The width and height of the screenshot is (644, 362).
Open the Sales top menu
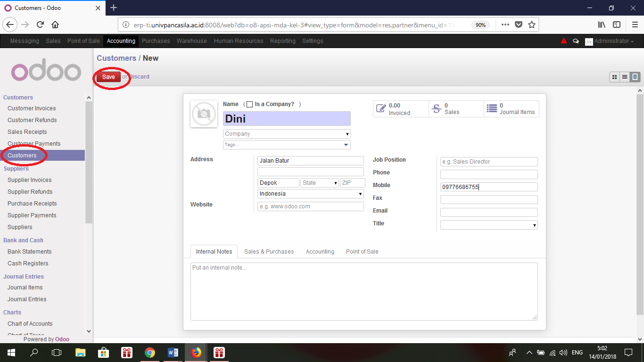53,41
